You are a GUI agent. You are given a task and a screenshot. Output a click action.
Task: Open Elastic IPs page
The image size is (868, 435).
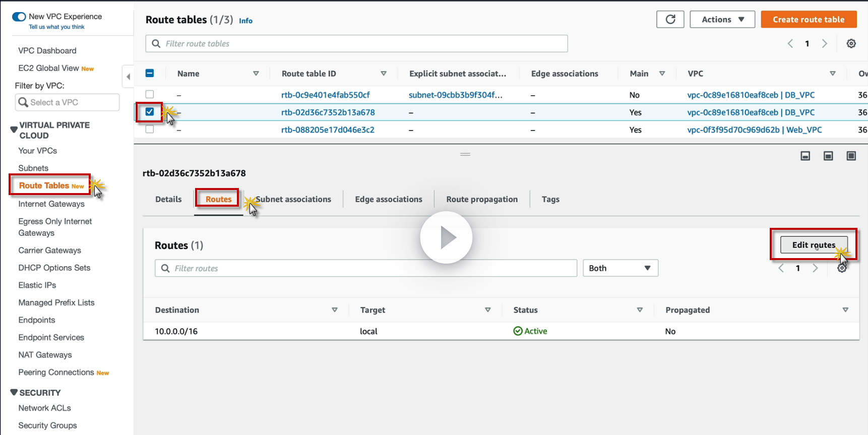pos(37,285)
